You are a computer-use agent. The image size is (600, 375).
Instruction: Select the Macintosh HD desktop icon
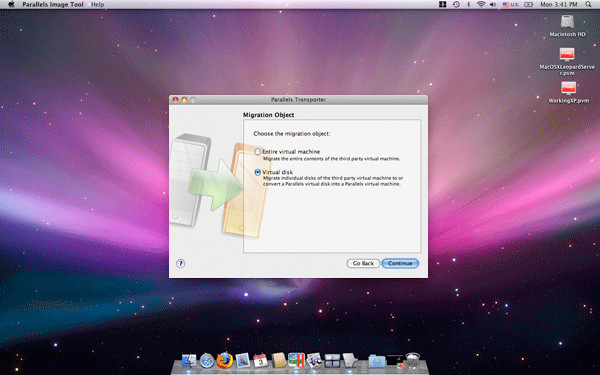(567, 26)
